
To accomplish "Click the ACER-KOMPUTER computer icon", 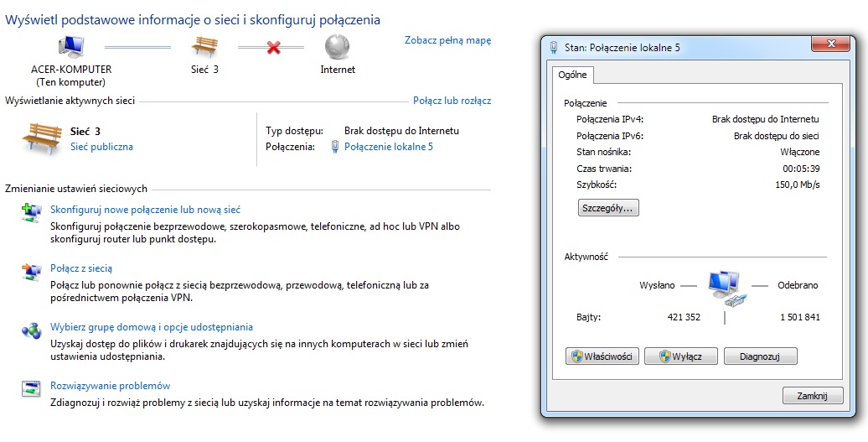I will click(x=70, y=45).
